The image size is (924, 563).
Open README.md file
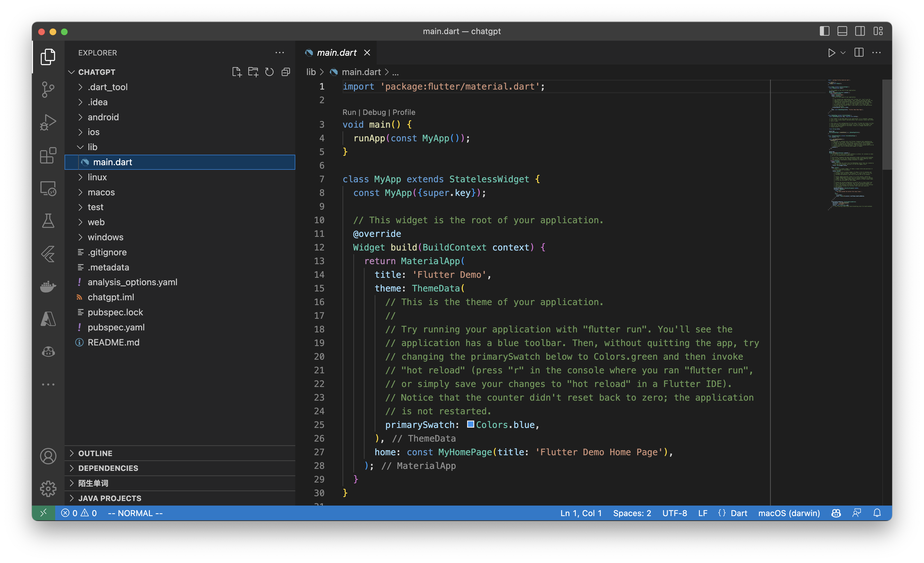180,342
